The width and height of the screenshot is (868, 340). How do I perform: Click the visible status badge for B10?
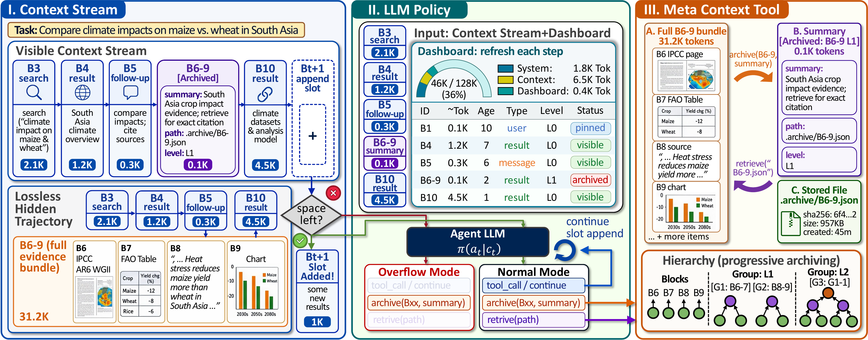[590, 197]
